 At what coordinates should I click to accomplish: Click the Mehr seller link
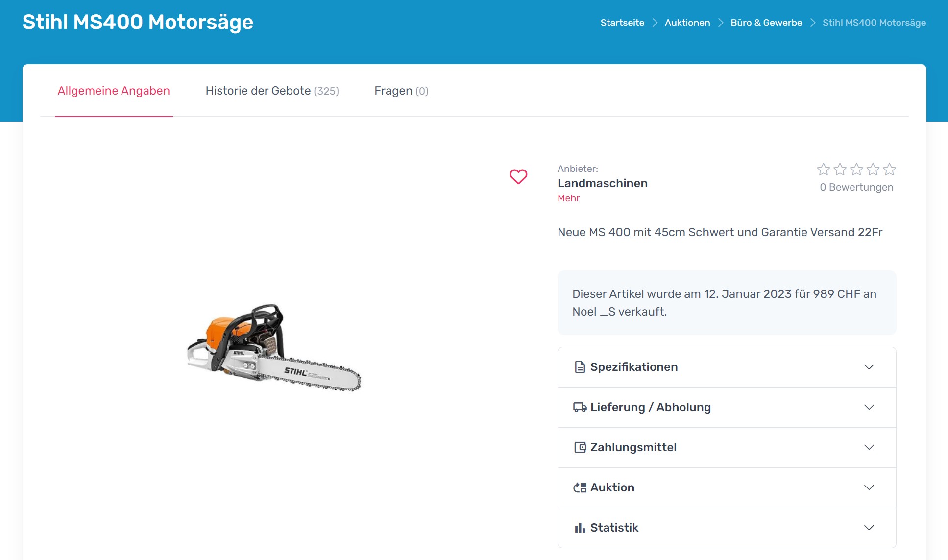[568, 198]
